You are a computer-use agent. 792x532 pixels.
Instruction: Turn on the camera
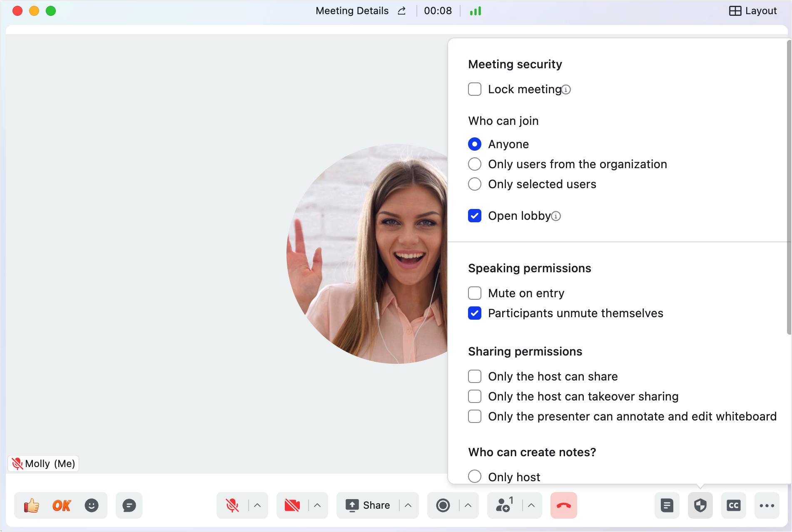pos(292,505)
